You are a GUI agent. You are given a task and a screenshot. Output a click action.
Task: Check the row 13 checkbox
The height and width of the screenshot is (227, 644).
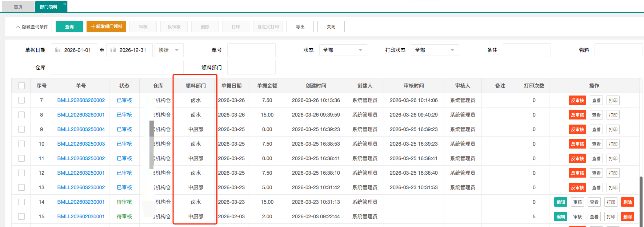click(x=21, y=187)
